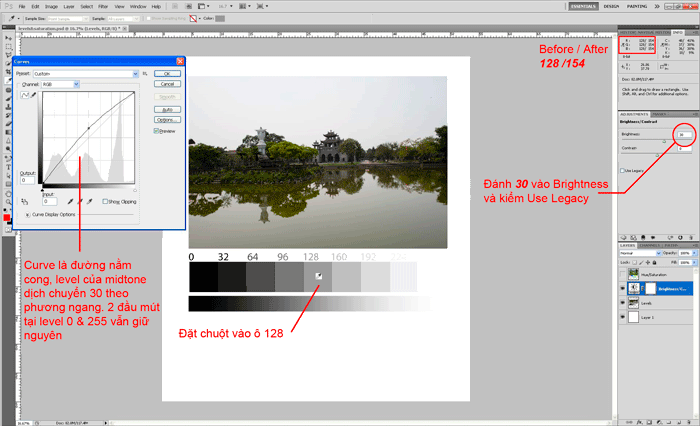The height and width of the screenshot is (426, 700).
Task: Click the Brightness value input field
Action: tap(682, 133)
